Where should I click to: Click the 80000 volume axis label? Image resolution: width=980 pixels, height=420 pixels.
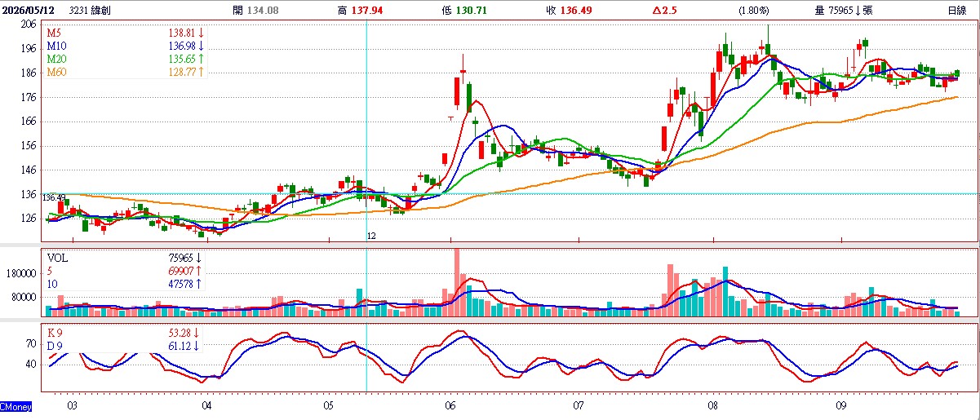click(24, 297)
